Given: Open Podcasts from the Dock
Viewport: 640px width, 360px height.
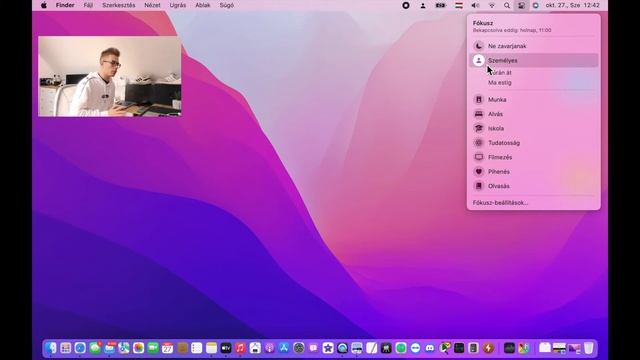Looking at the screenshot, I should pos(269,348).
